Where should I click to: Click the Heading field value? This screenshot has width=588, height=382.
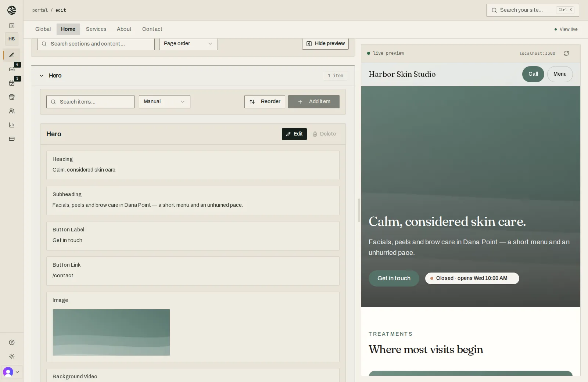84,170
